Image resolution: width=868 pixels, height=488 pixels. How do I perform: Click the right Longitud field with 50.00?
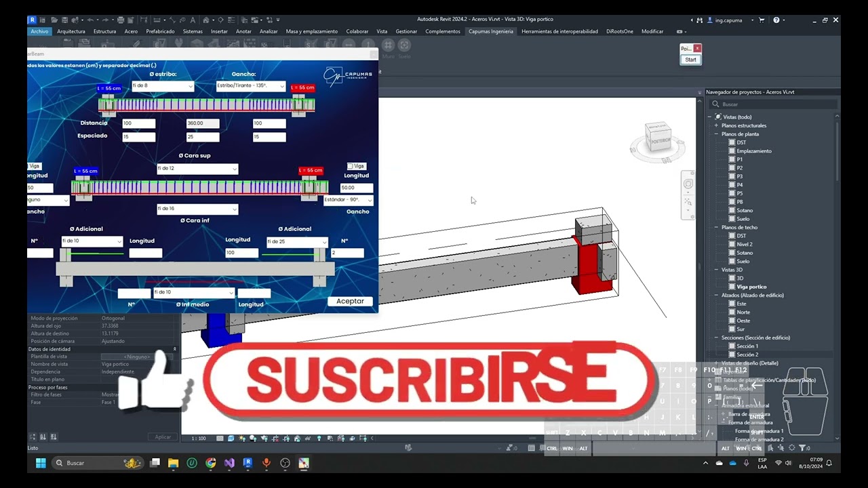[x=357, y=188]
